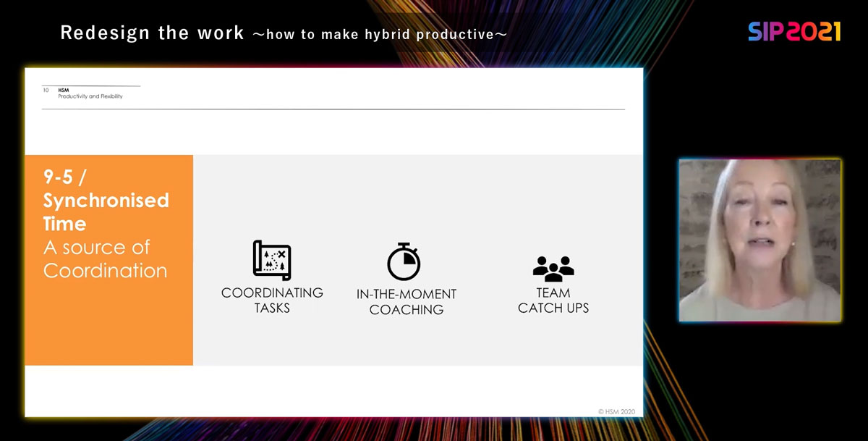Click the © HSM 2020 copyright notice

coord(618,411)
